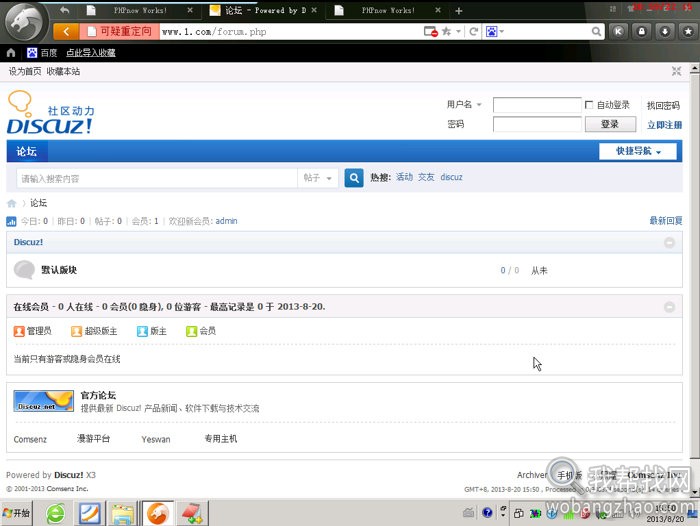Click the default board speech bubble icon
This screenshot has width=700, height=526.
click(x=24, y=270)
